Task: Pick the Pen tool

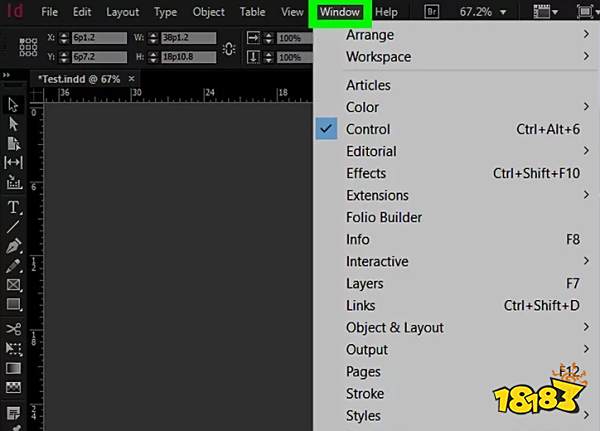Action: tap(14, 246)
